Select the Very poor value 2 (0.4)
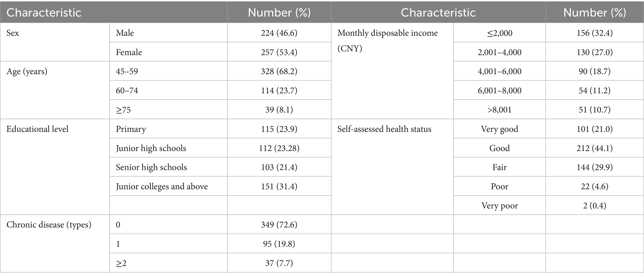 tap(594, 206)
